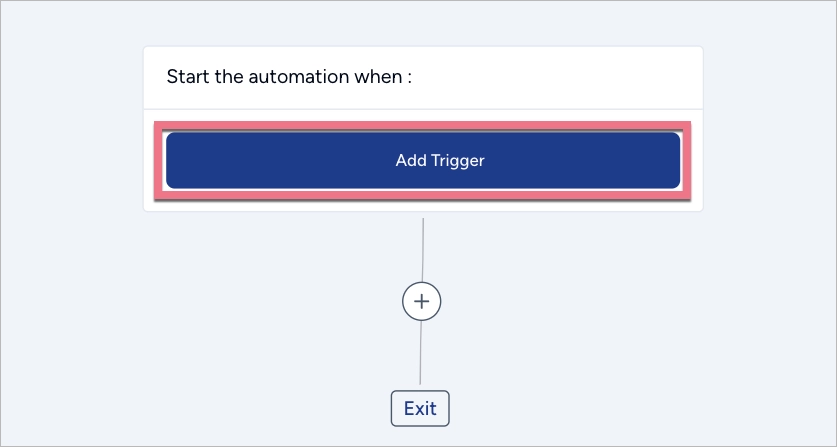Select the Exit node
The height and width of the screenshot is (447, 837).
(x=420, y=408)
